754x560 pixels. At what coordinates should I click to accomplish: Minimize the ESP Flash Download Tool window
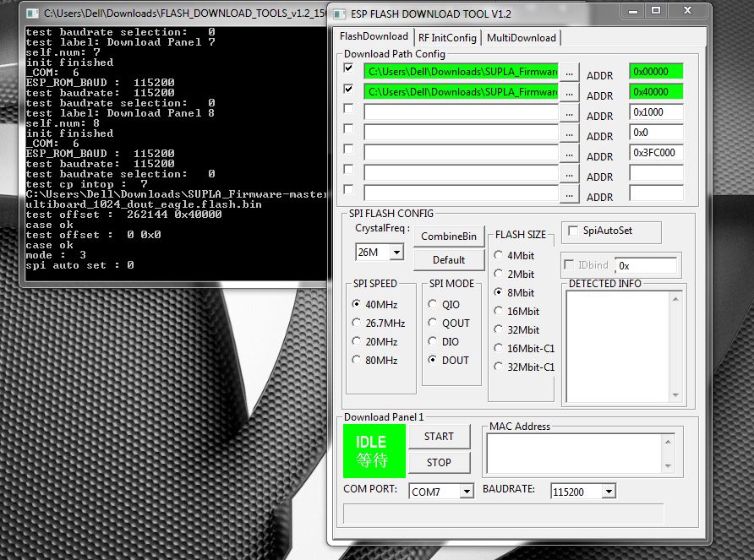click(x=633, y=11)
